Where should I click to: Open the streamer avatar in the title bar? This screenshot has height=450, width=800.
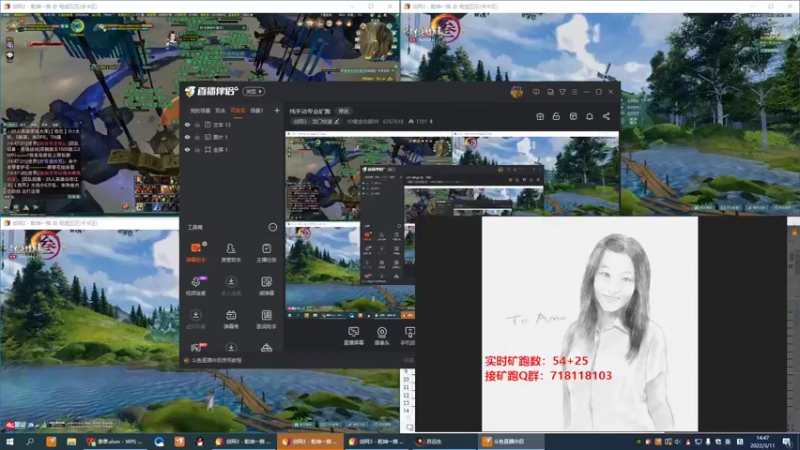[x=516, y=92]
